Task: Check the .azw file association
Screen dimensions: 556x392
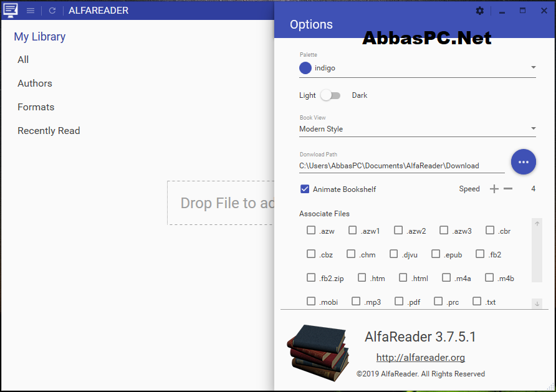Action: point(311,231)
